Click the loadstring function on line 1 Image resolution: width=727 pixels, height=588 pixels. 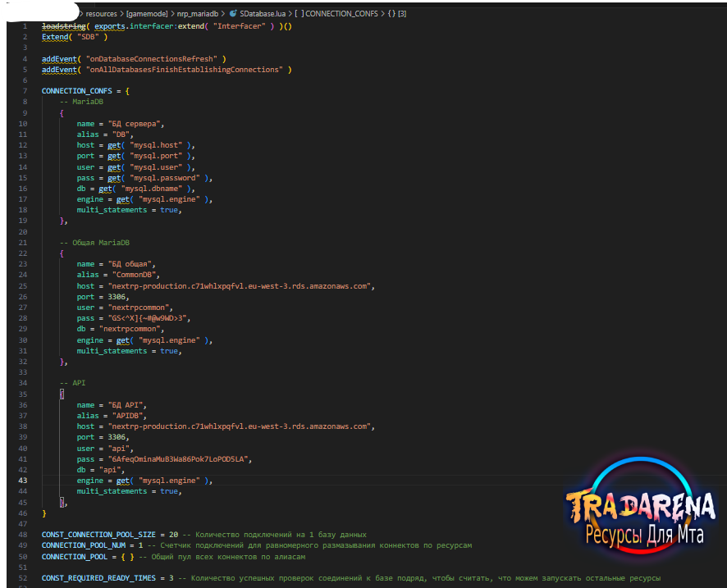tap(63, 26)
